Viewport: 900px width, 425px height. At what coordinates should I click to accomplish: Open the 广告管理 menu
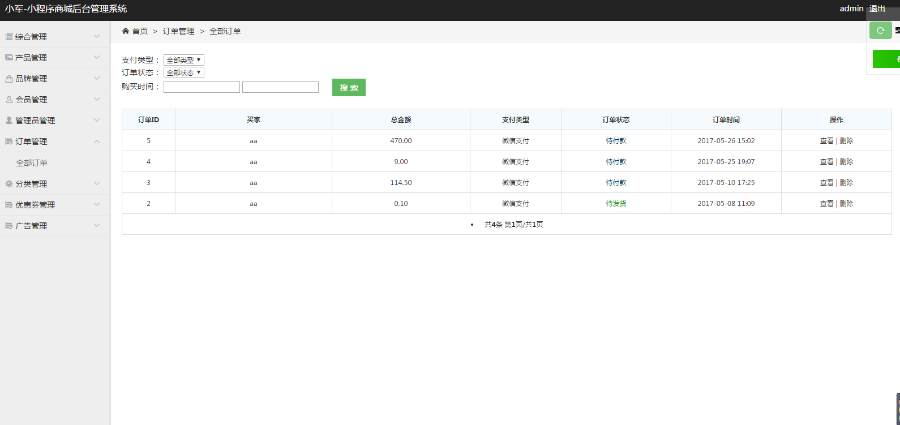[55, 226]
